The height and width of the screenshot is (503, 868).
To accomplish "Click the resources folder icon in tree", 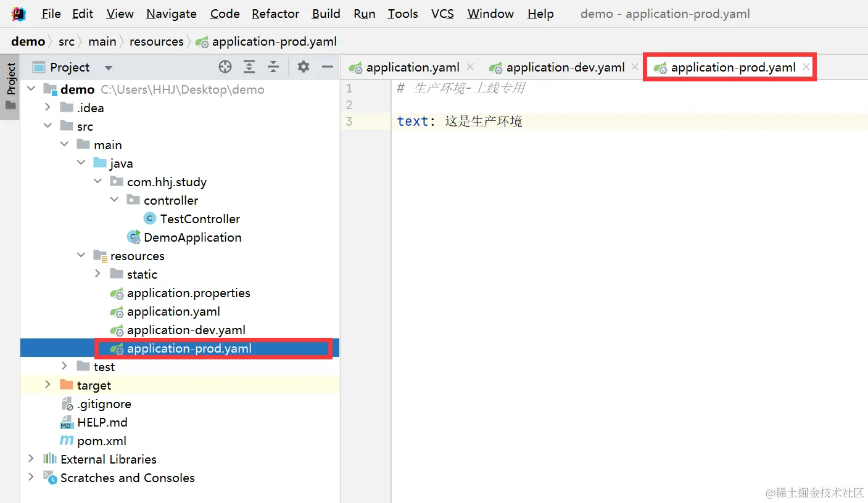I will (x=100, y=256).
